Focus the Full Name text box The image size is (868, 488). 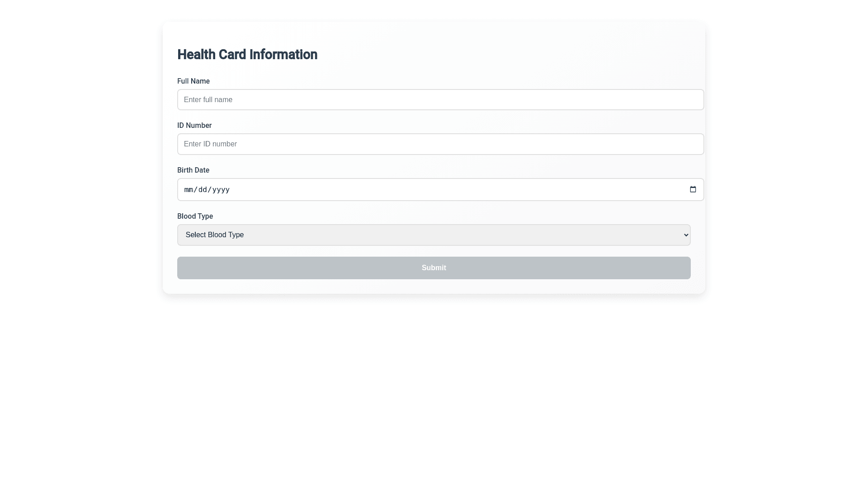click(x=440, y=100)
